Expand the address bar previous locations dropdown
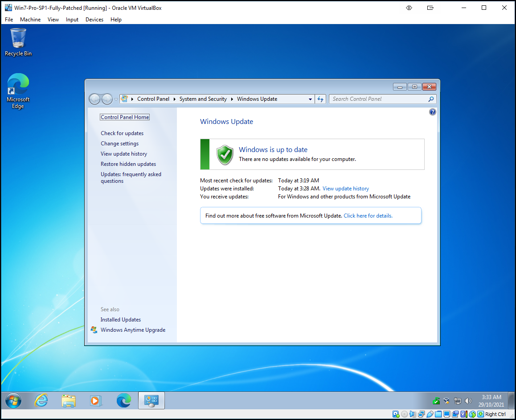Screen dimensions: 516x420 (311, 99)
